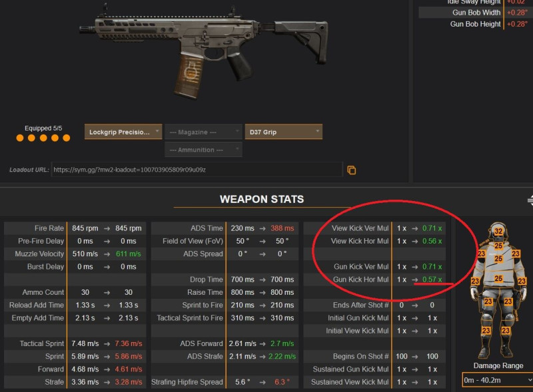Click inside the Loadout URL field
533x392 pixels.
(197, 170)
